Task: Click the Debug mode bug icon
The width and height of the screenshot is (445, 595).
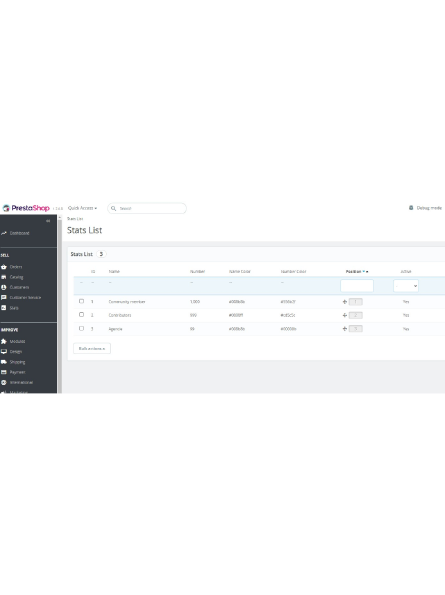Action: (411, 208)
